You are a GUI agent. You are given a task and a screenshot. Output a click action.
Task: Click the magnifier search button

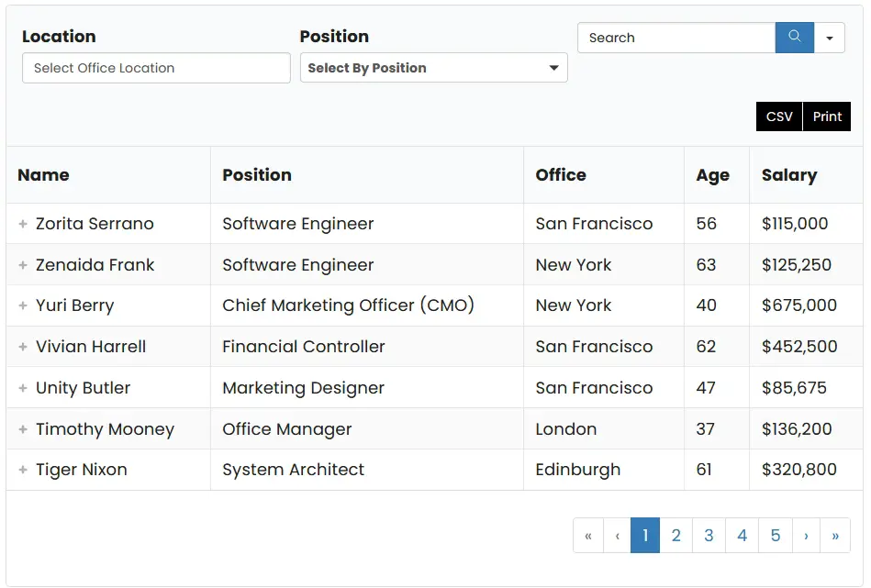tap(794, 38)
